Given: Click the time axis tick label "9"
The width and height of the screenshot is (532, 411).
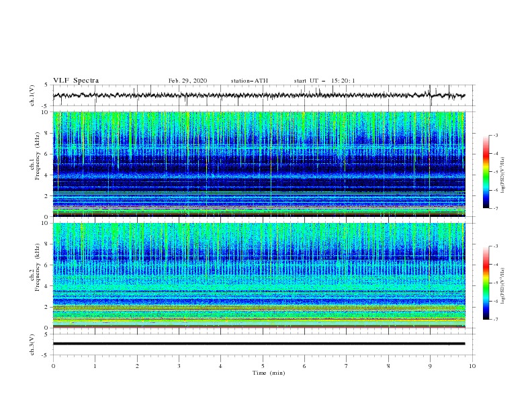Looking at the screenshot, I should (x=430, y=366).
